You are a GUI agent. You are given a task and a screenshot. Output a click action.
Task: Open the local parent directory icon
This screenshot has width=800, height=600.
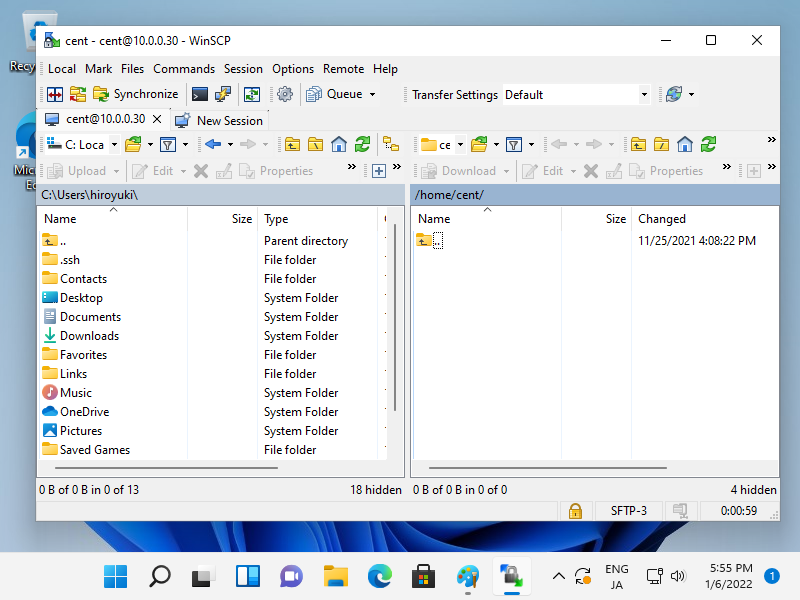(x=292, y=145)
